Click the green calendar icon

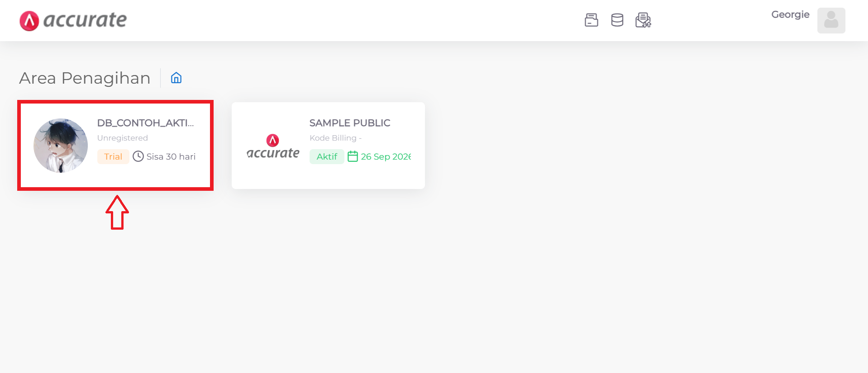click(353, 156)
